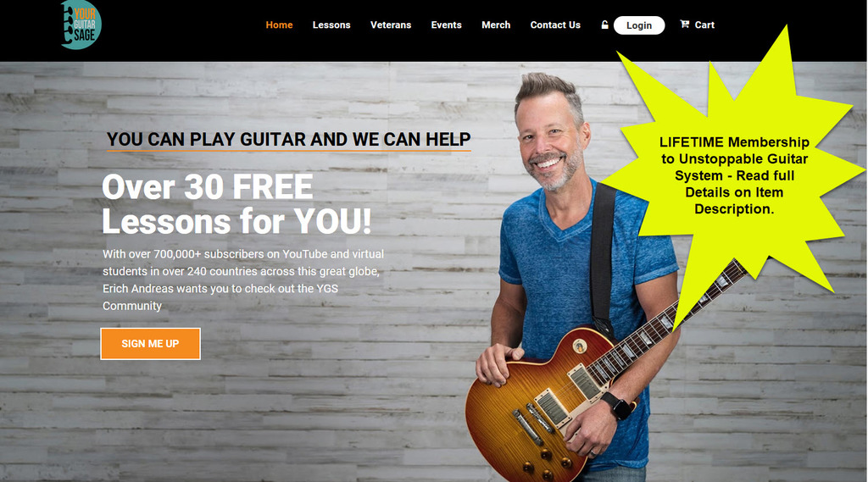Open the Veterans menu item

390,25
